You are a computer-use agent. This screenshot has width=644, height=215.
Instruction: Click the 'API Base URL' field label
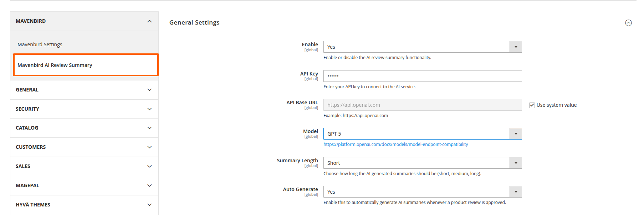tap(302, 103)
